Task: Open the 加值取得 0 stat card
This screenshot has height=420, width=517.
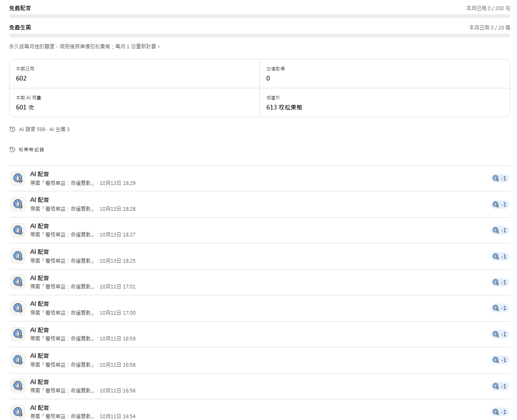Action: coord(385,74)
